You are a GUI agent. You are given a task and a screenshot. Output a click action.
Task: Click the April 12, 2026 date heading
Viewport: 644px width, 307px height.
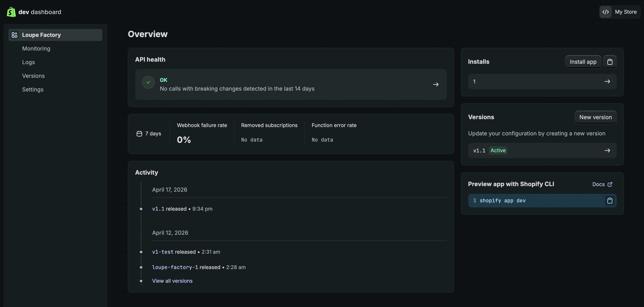click(x=170, y=233)
